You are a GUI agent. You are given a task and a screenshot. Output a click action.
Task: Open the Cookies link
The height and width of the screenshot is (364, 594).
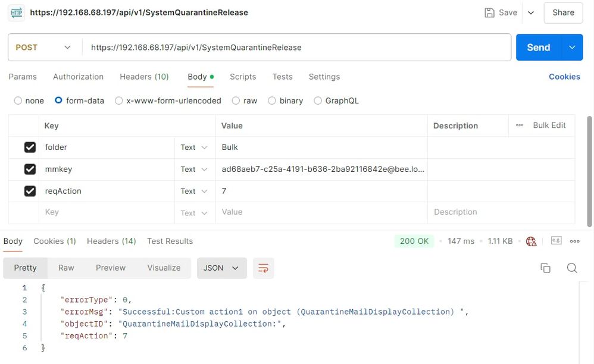pos(564,77)
